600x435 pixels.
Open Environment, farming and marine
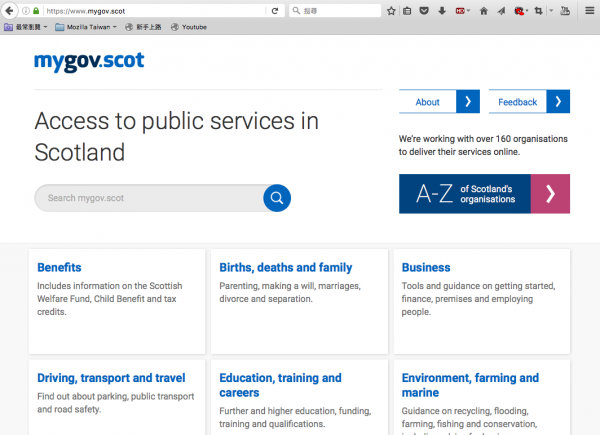(x=470, y=385)
